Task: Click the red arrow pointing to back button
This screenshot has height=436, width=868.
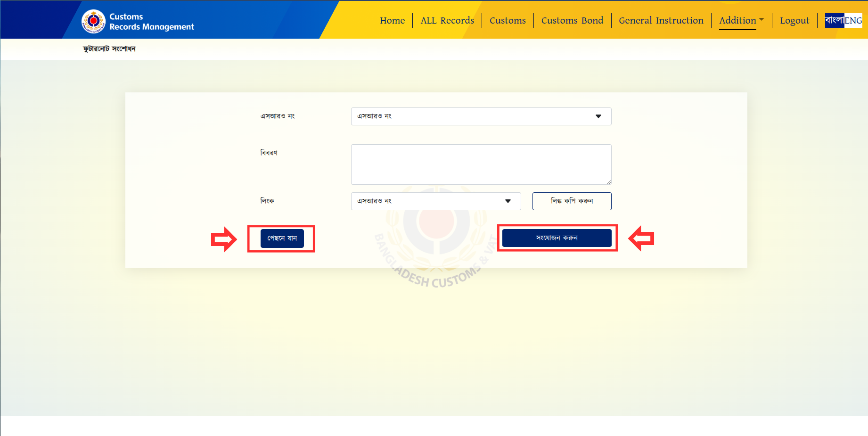Action: pyautogui.click(x=223, y=239)
